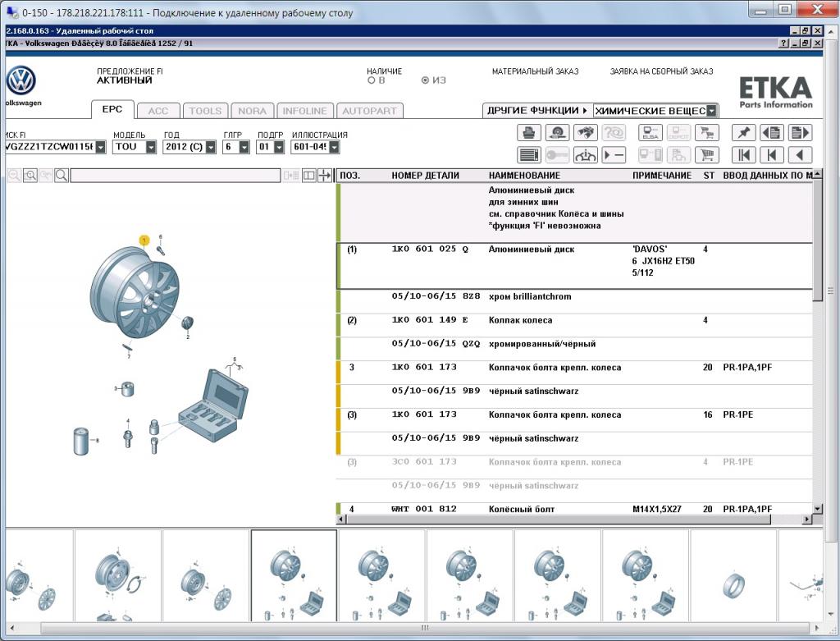Go to previous page with the left document arrow

click(771, 132)
